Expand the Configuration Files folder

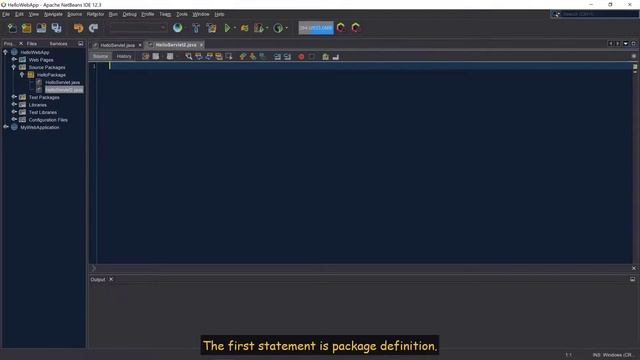pyautogui.click(x=14, y=120)
